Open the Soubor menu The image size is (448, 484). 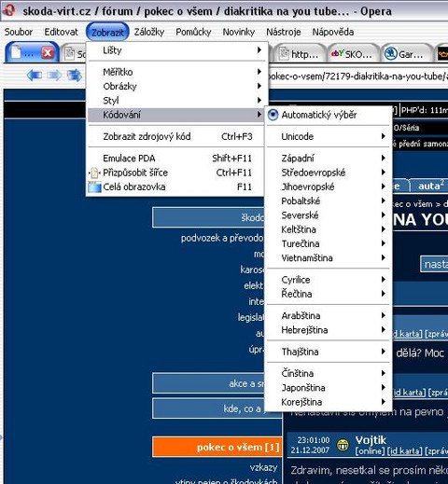(19, 32)
